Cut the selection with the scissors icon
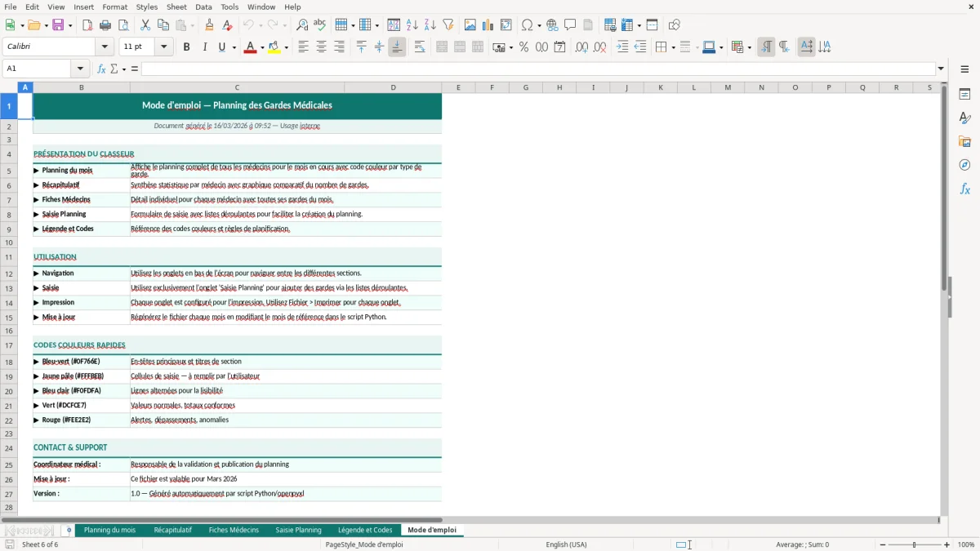The image size is (980, 551). click(145, 25)
